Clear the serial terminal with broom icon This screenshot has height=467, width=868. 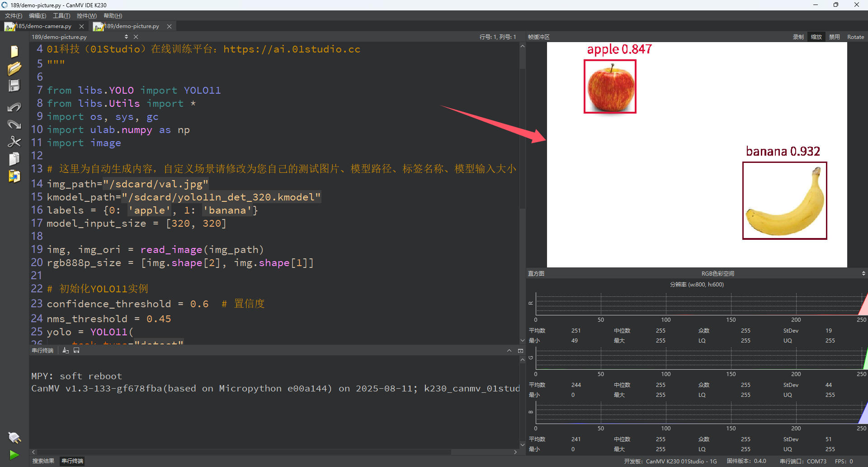tap(66, 351)
